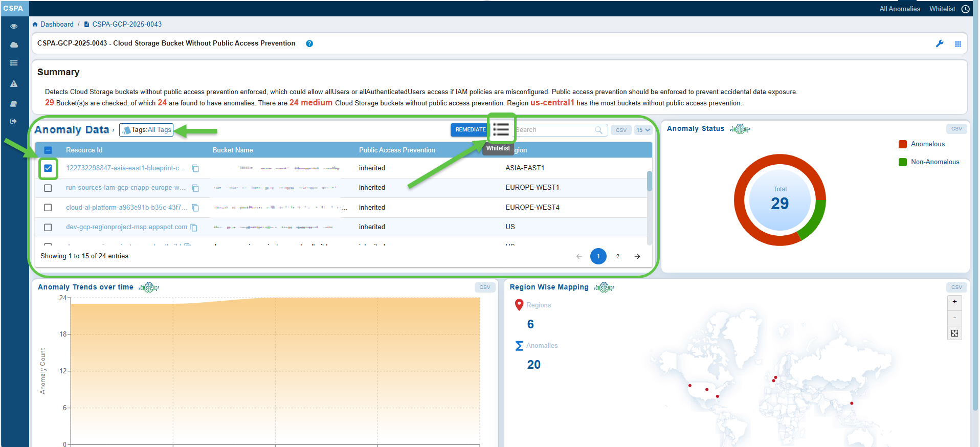Click the red Anomalous legend swatch
Screen dimensions: 980x447
pos(903,144)
